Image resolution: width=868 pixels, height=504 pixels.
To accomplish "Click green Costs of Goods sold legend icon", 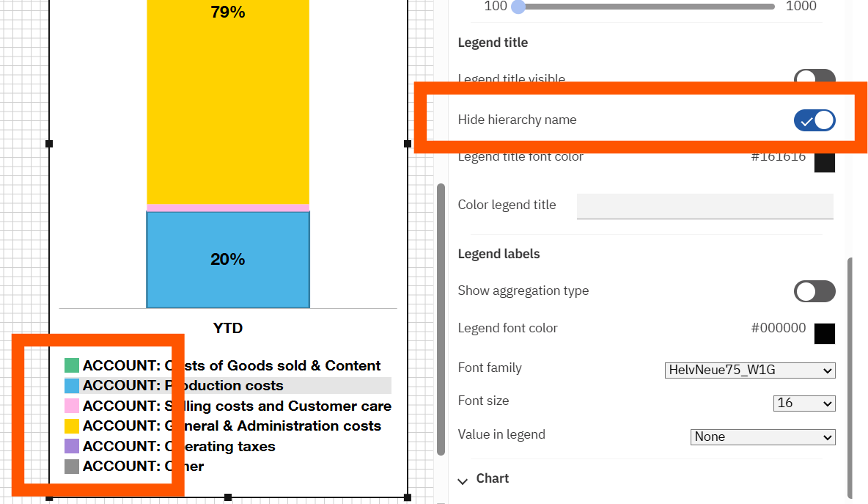I will tap(72, 365).
